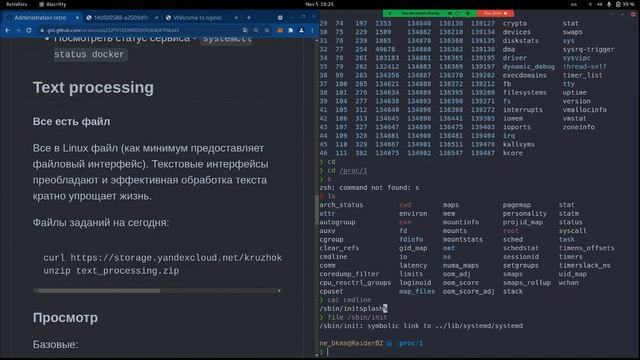Click the Stop Share button

(x=495, y=13)
